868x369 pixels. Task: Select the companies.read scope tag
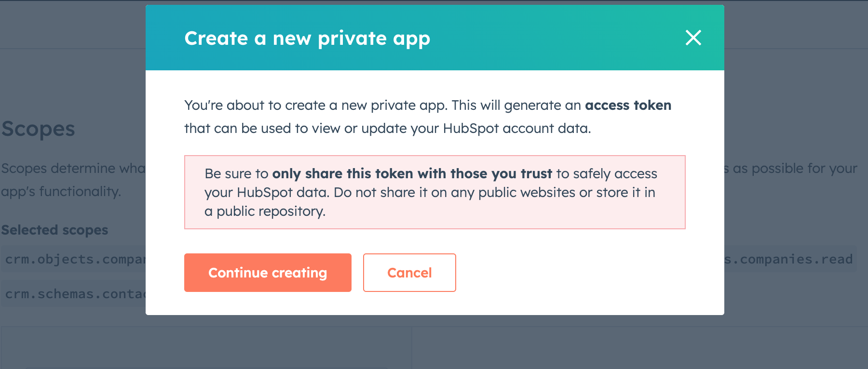[x=790, y=259]
